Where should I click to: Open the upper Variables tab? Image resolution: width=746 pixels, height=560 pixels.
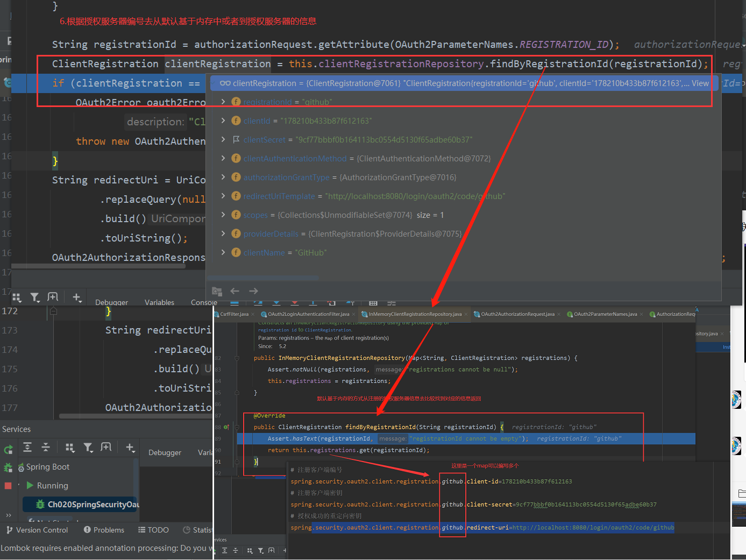click(159, 302)
